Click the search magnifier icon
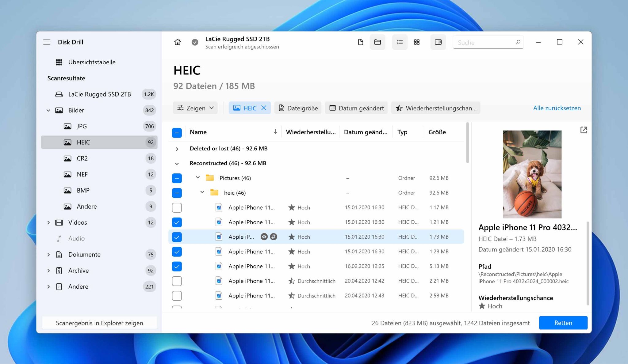Image resolution: width=628 pixels, height=364 pixels. (x=518, y=42)
